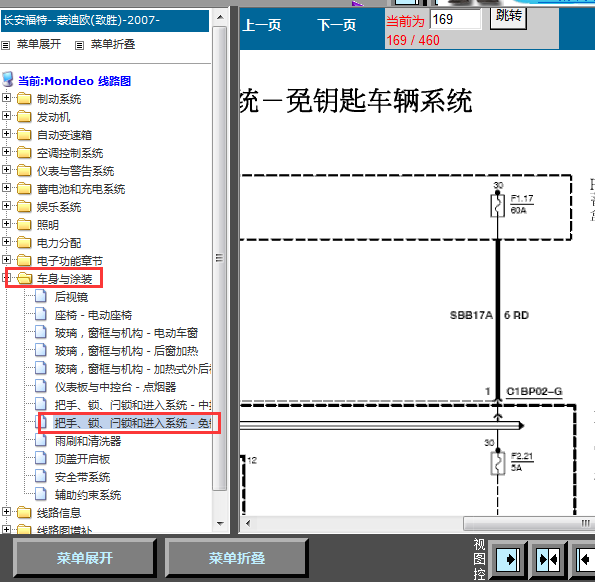The image size is (595, 582).
Task: Click the tree panel scroll-up arrow
Action: 220,17
